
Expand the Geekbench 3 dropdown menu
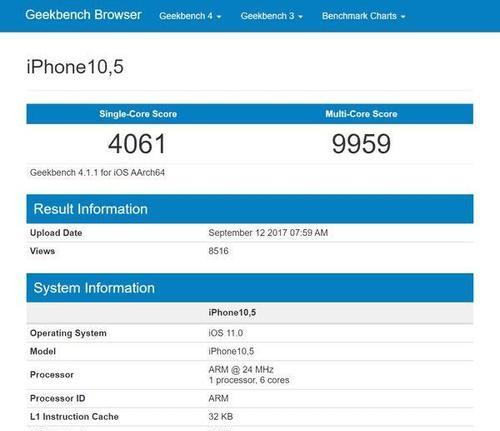click(271, 16)
